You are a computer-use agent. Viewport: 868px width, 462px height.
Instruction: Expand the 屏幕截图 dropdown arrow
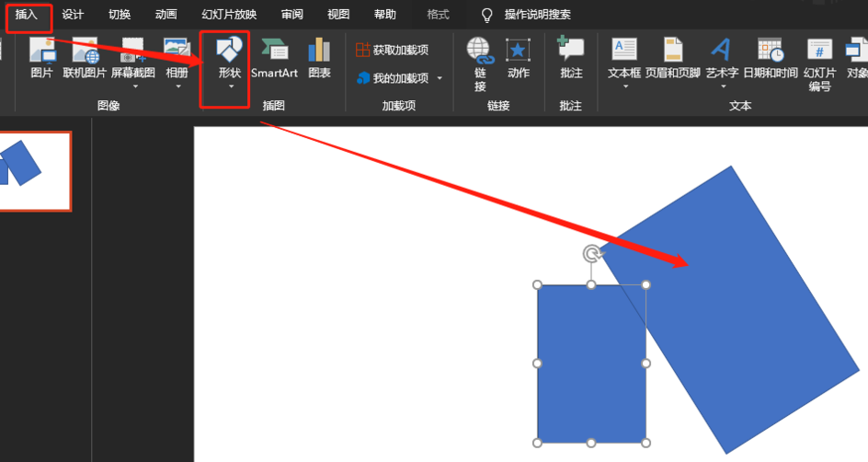[134, 87]
